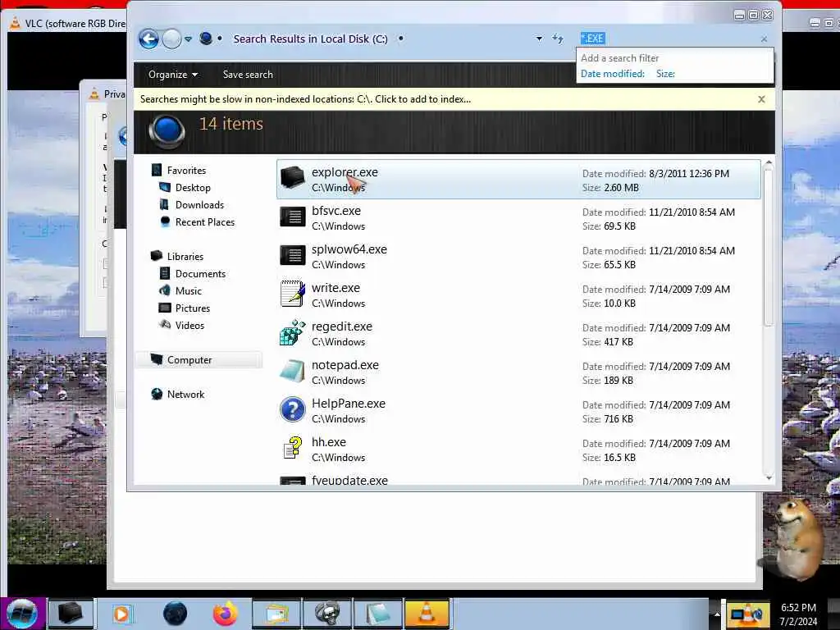Click the greyed-out Forward navigation button
Image resolution: width=840 pixels, height=630 pixels.
tap(171, 39)
